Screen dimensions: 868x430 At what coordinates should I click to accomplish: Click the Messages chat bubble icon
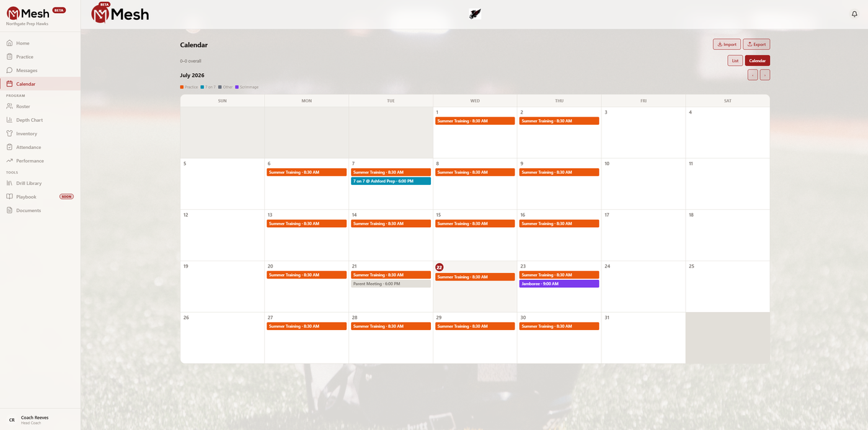coord(9,70)
